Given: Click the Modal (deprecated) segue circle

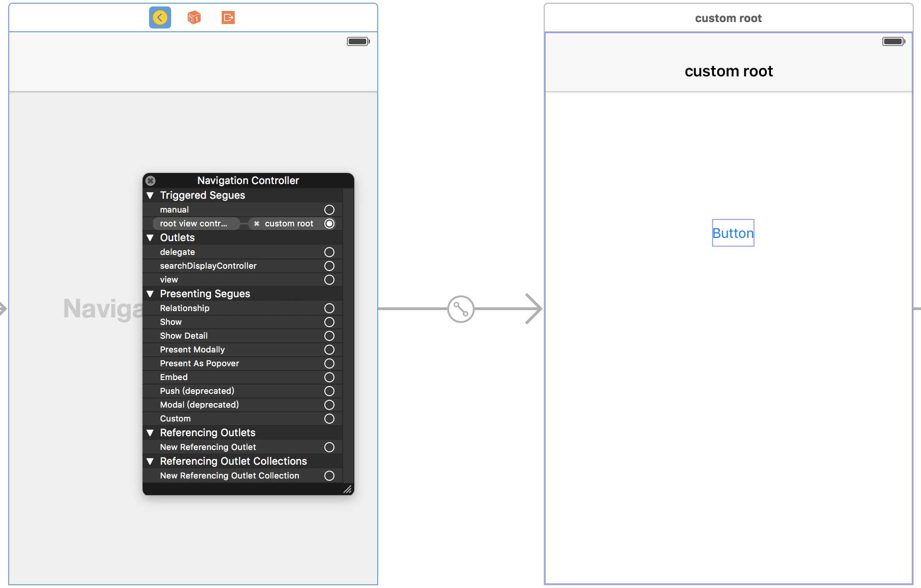Looking at the screenshot, I should point(329,405).
